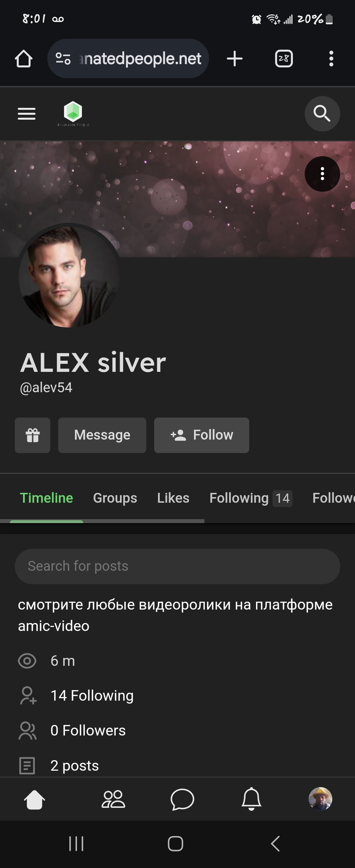Go to home feed in bottom bar
Screen dimensions: 355x868
[x=35, y=799]
